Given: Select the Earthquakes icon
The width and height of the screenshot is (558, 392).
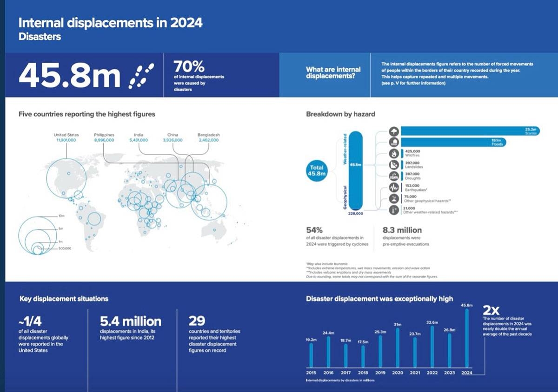Looking at the screenshot, I should (x=394, y=188).
